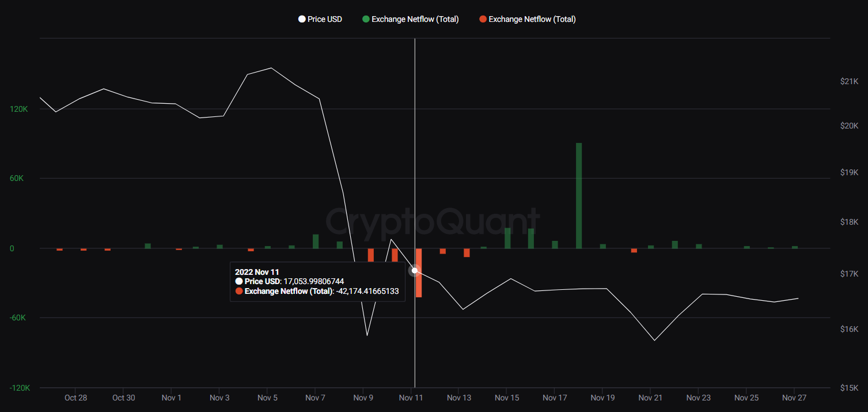Click the Oct 30 x-axis label
Viewport: 868px width, 412px height.
[x=123, y=398]
